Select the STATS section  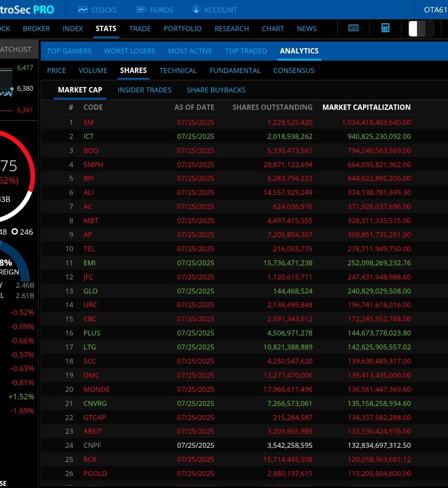click(106, 29)
